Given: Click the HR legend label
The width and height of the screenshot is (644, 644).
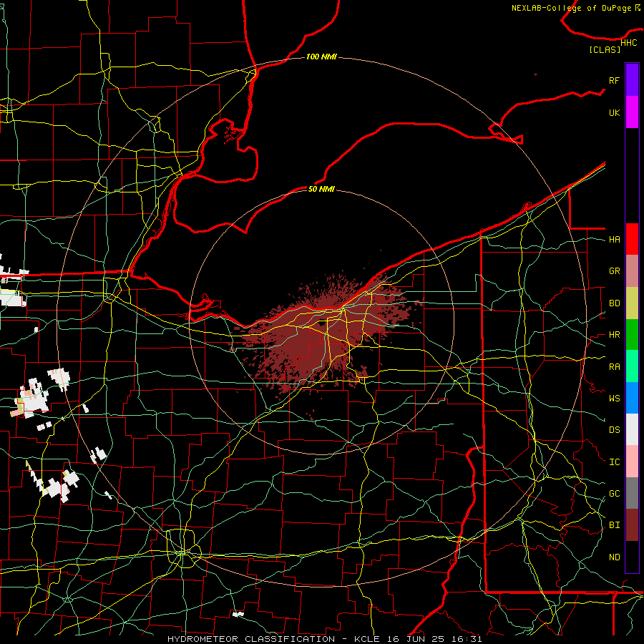Looking at the screenshot, I should click(614, 335).
